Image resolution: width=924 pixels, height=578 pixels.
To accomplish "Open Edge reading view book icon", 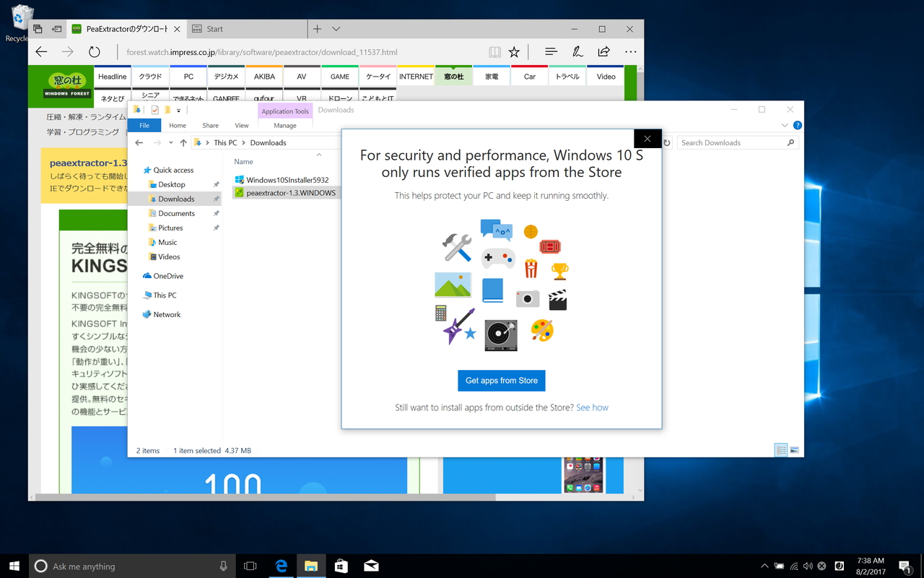I will point(494,52).
